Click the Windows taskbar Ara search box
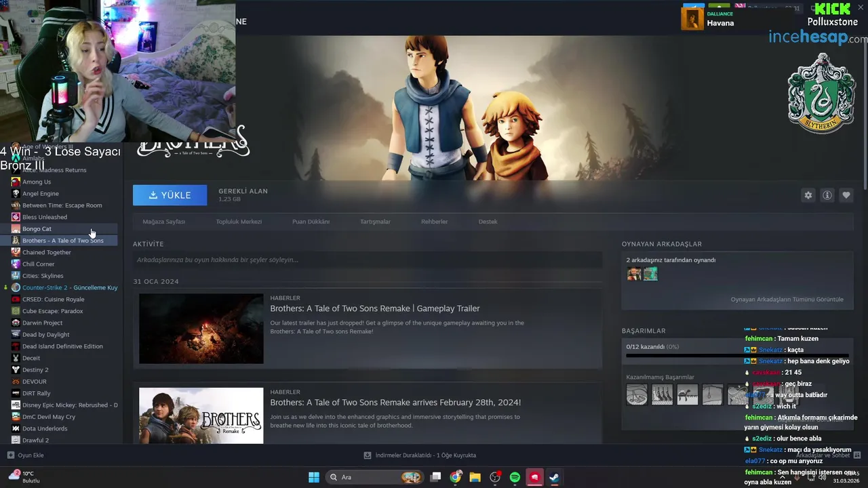868x488 pixels. pos(374,477)
